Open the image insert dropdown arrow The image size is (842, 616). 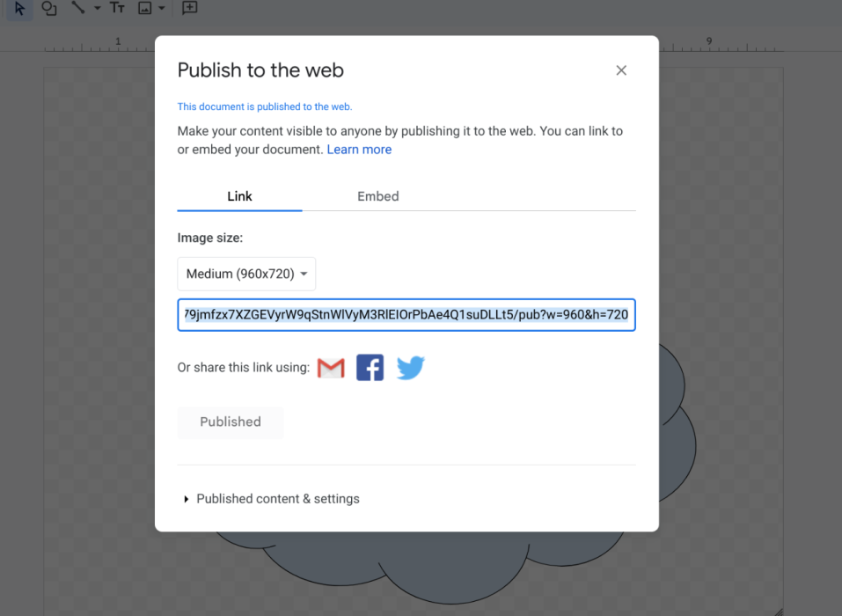(x=161, y=10)
